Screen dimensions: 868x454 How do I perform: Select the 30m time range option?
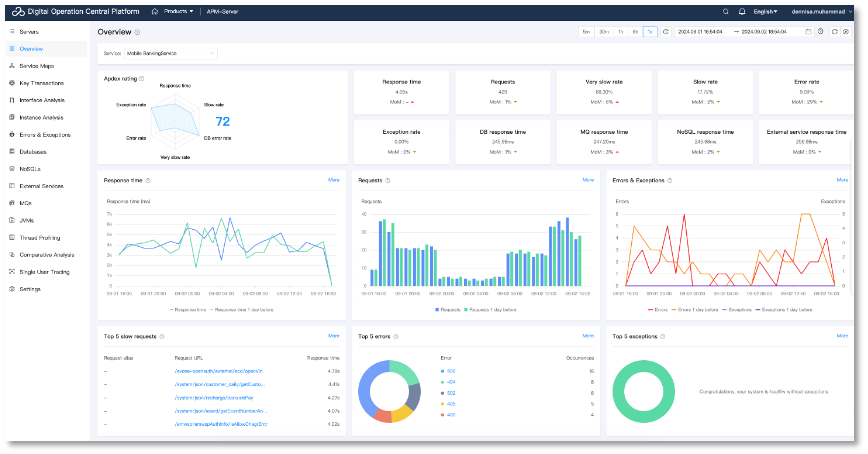point(603,32)
